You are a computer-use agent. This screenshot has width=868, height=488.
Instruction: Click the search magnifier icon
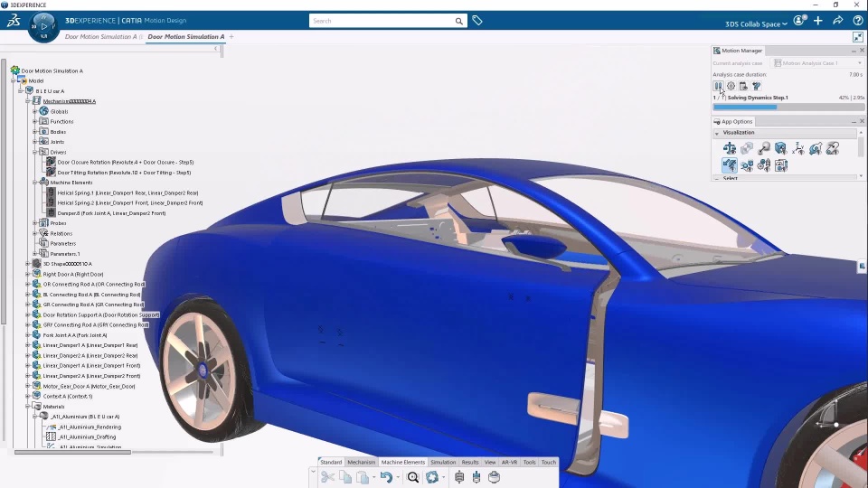pyautogui.click(x=459, y=21)
